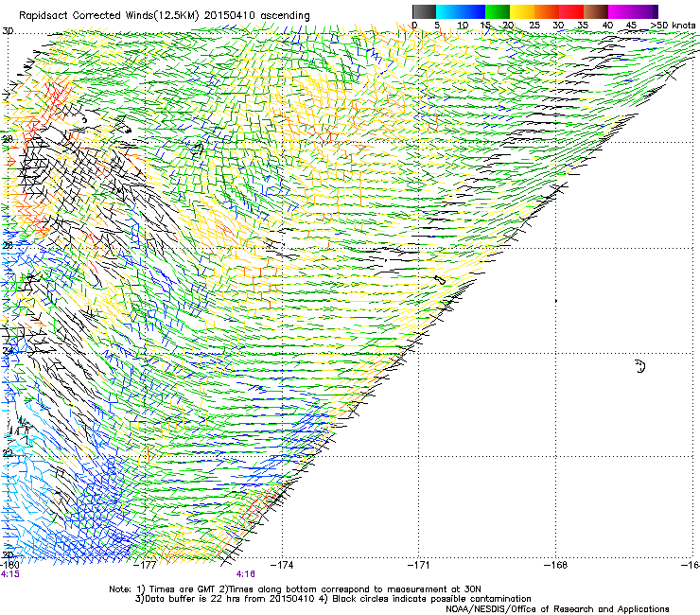Click the legend value '20' under the color bar
700x615 pixels.
click(509, 25)
